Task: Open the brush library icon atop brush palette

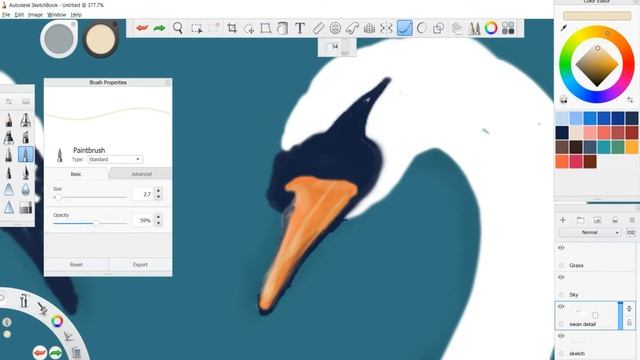Action: [x=26, y=101]
